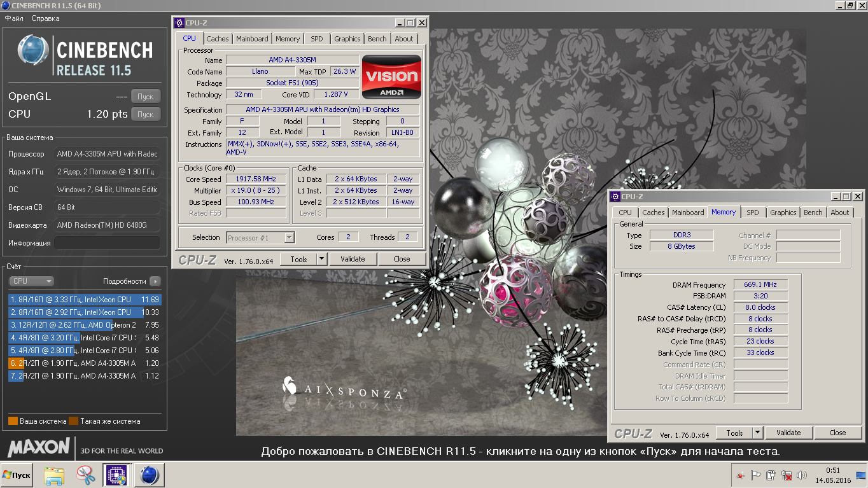Open the Windows Пуск start button
The height and width of the screenshot is (488, 868).
(x=17, y=475)
